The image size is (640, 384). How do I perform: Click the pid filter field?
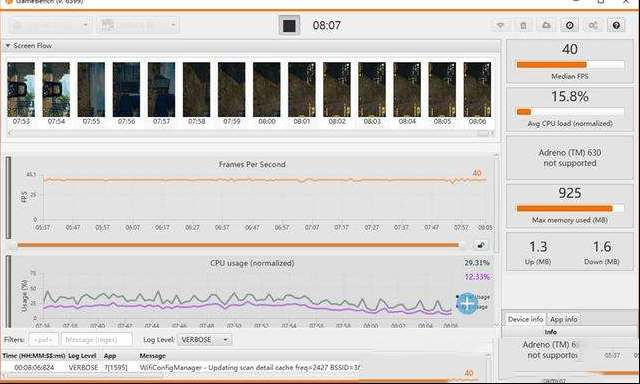[43, 340]
